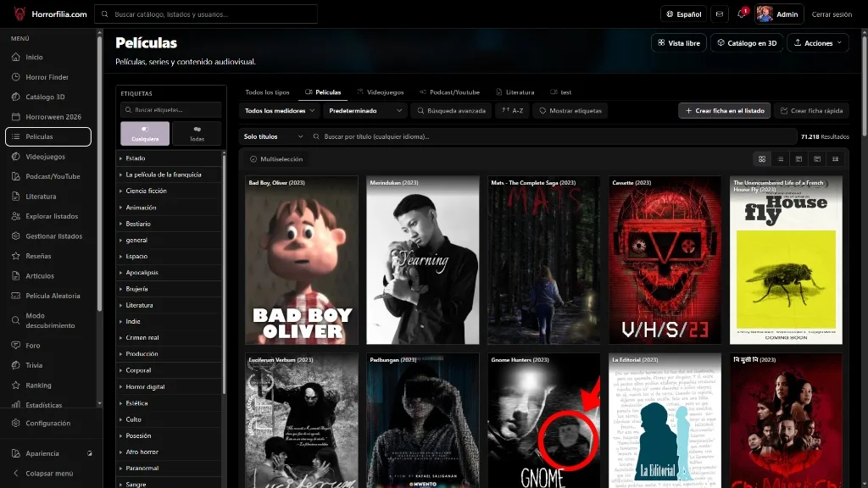Switch to the Literatura tab

(x=515, y=92)
